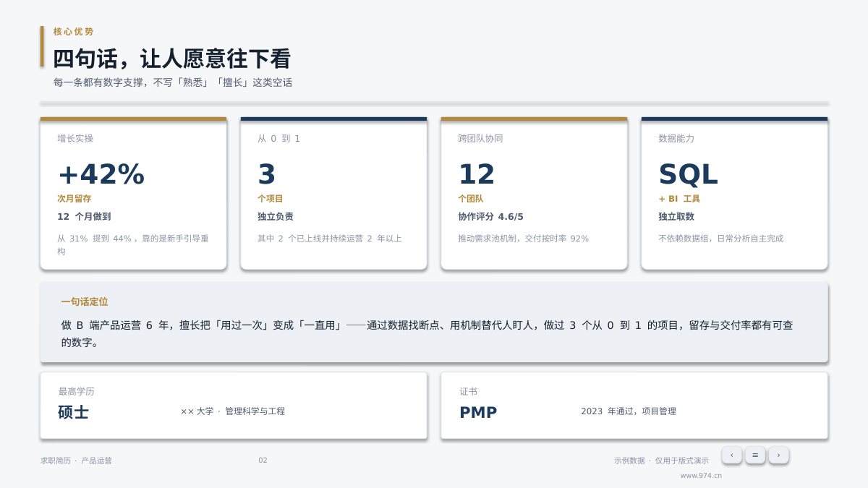Screen dimensions: 868x488
Task: Click the 推动需求池机制 description
Action: point(523,238)
